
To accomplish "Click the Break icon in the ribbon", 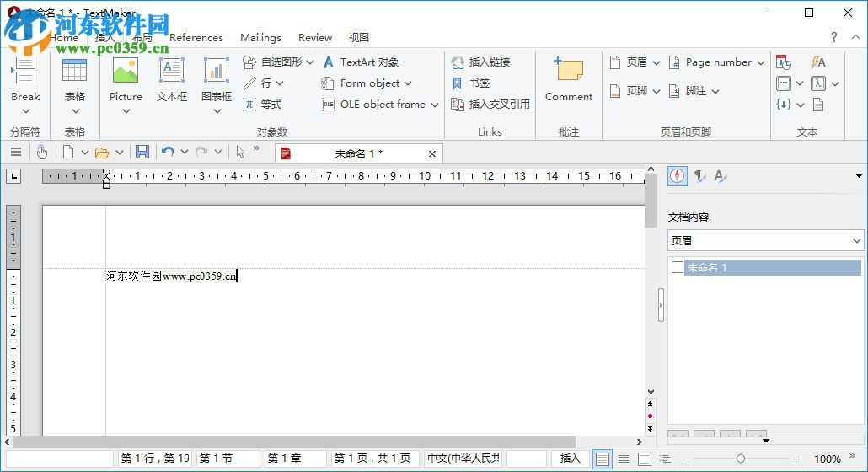I will 25,72.
